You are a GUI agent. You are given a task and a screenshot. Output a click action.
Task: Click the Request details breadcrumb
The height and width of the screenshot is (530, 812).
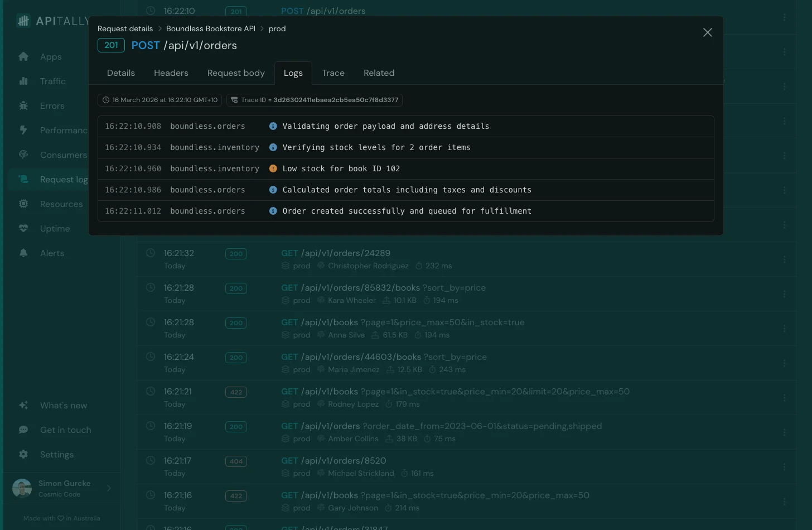click(x=125, y=28)
